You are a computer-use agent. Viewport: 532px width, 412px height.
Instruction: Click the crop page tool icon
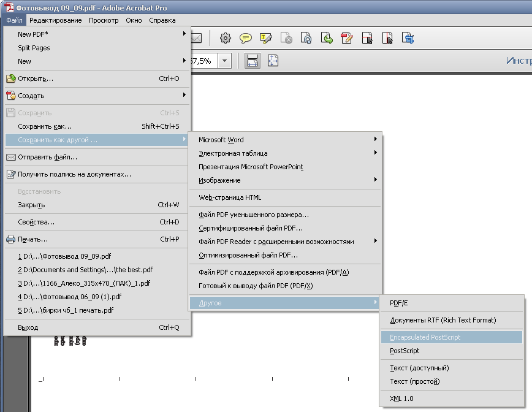pyautogui.click(x=367, y=38)
